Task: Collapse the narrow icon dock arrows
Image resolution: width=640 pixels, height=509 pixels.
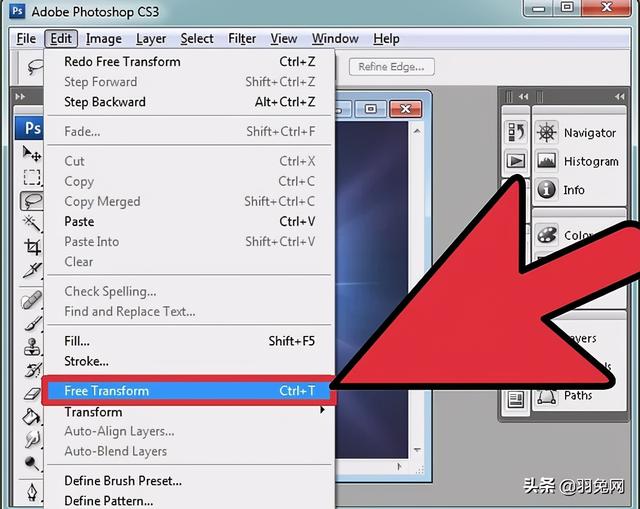Action: (523, 97)
